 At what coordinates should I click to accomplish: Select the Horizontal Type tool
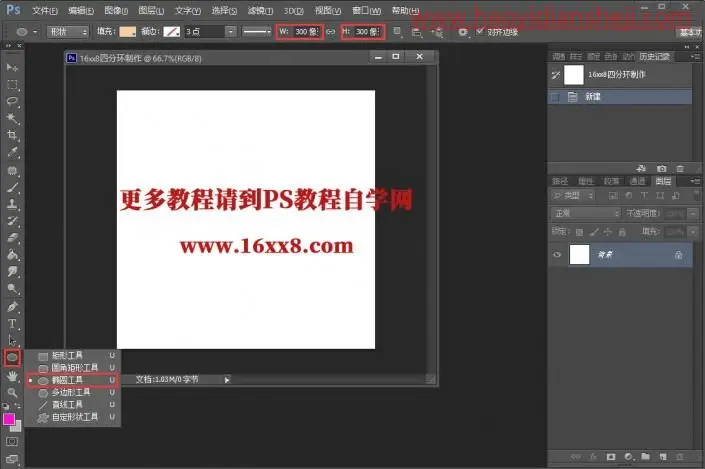pos(12,324)
